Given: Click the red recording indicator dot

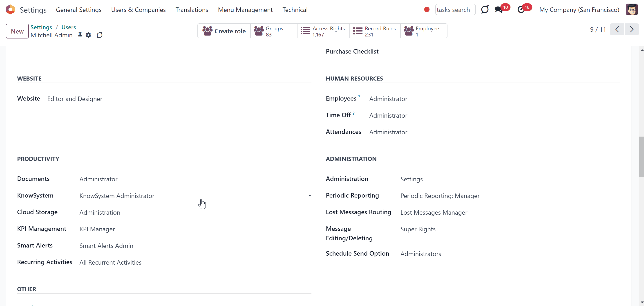Looking at the screenshot, I should (427, 9).
